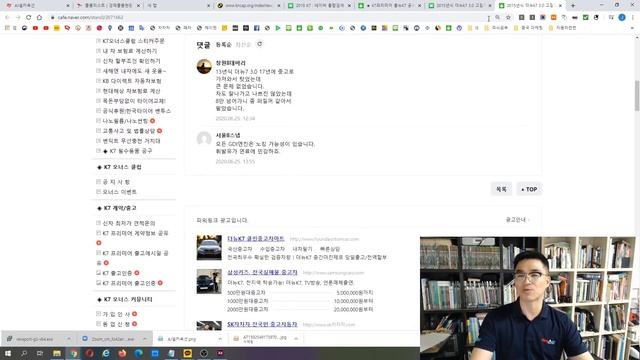Click commenter name 서울트스냅
This screenshot has height=360, width=640.
click(228, 135)
